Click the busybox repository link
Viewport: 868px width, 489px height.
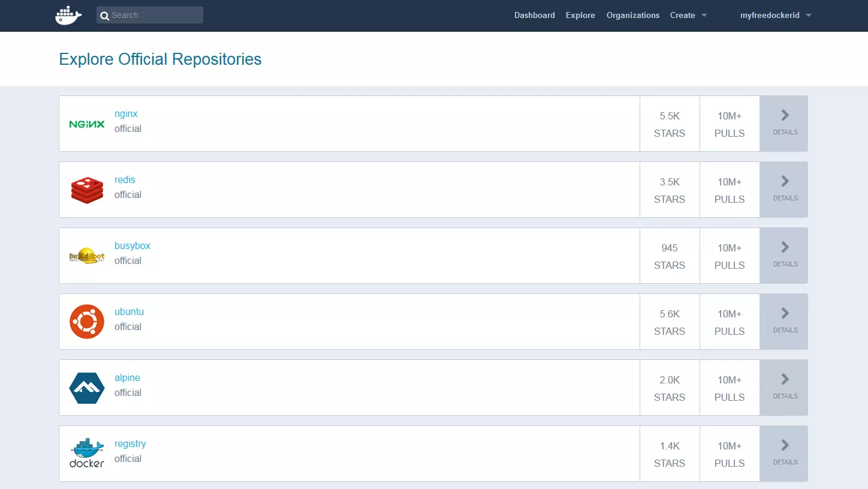pos(132,245)
